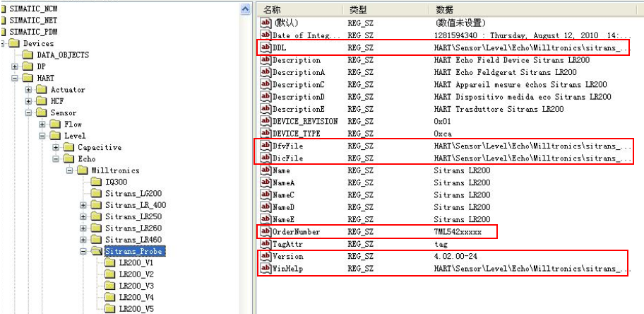Click the (数值未设置) default data
This screenshot has height=314, width=644.
click(x=460, y=23)
